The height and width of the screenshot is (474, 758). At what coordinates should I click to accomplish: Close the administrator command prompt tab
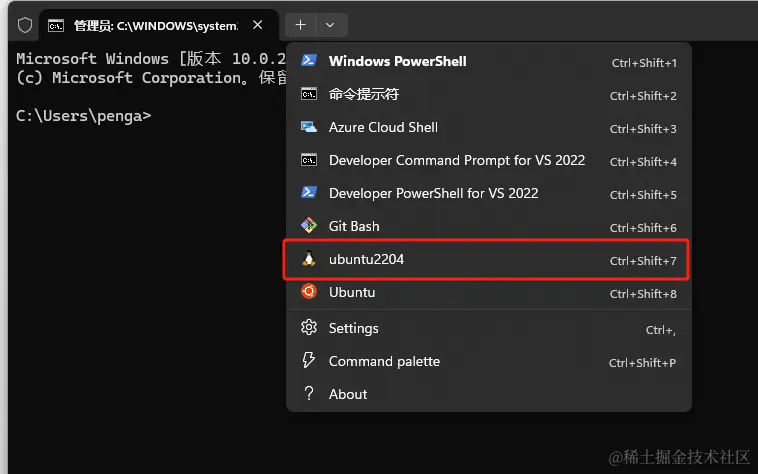pyautogui.click(x=258, y=25)
